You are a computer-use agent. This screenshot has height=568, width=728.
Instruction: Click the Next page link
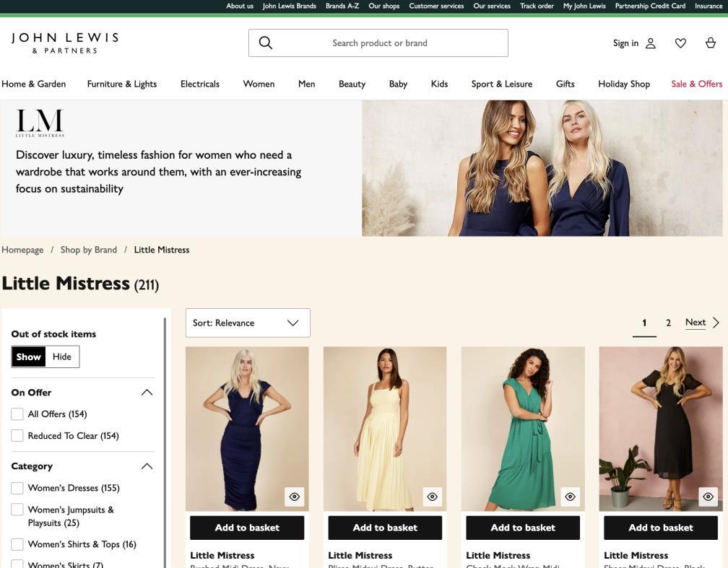(695, 323)
